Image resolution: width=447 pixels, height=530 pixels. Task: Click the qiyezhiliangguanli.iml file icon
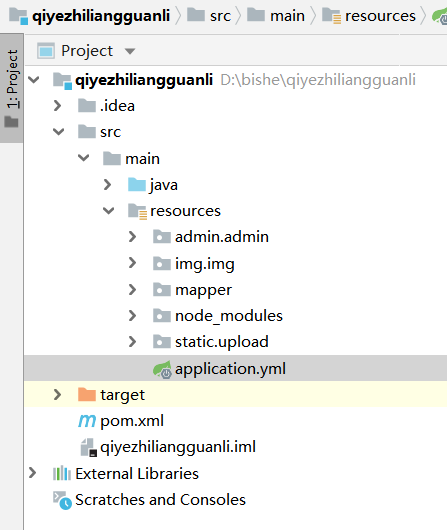point(89,447)
